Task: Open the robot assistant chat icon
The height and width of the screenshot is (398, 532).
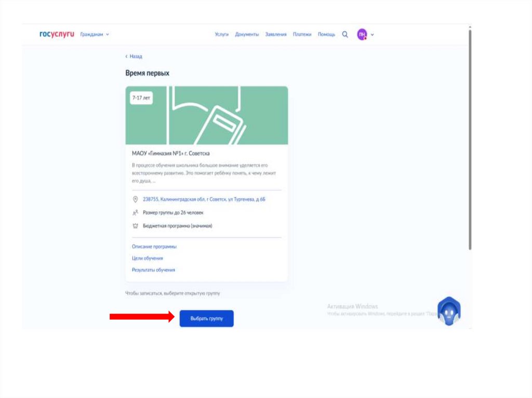Action: (449, 311)
